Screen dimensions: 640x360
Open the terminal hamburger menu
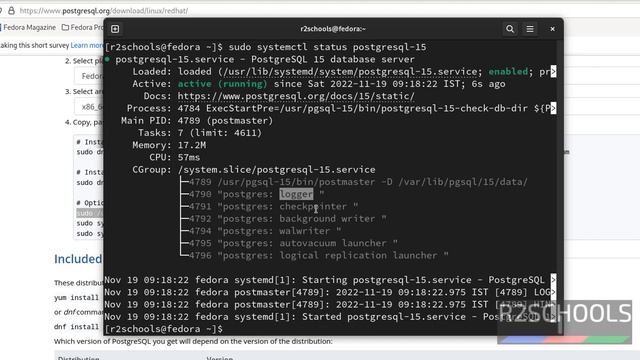pos(530,29)
